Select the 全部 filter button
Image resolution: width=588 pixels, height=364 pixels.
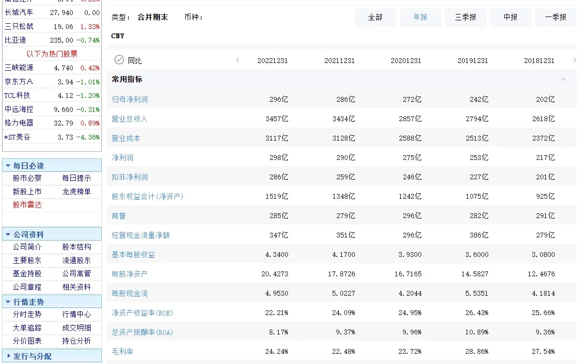coord(375,17)
